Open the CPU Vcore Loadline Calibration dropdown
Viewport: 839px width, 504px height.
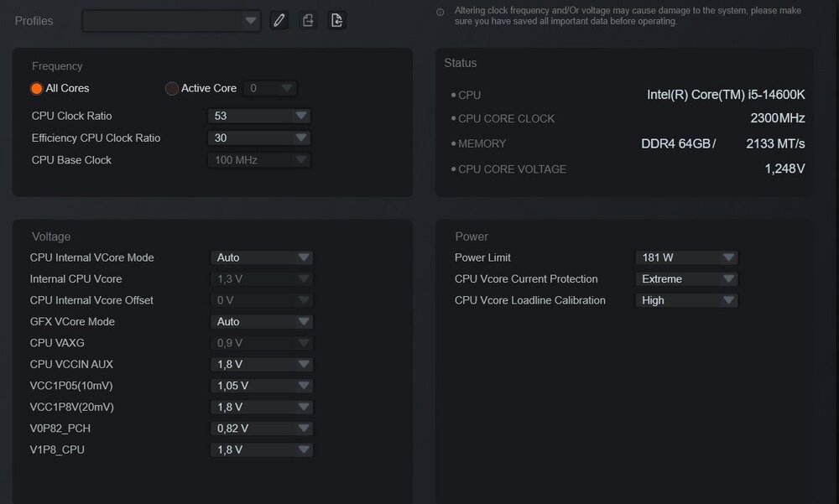point(685,301)
